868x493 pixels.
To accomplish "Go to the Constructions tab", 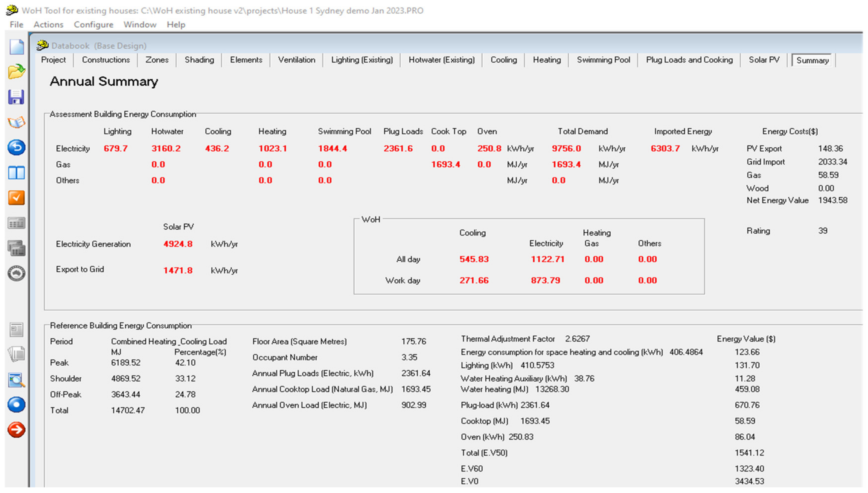I will point(105,60).
